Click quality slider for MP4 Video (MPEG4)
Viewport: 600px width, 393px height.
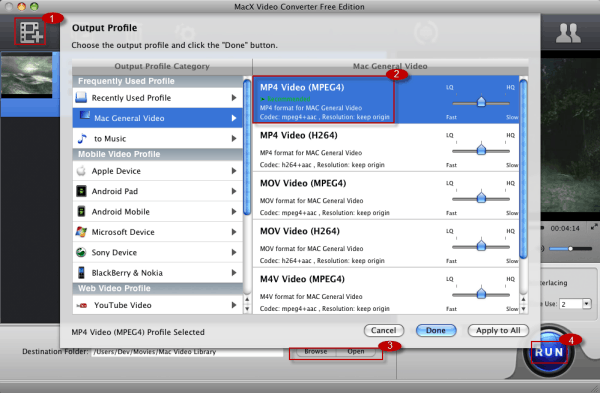[x=481, y=103]
